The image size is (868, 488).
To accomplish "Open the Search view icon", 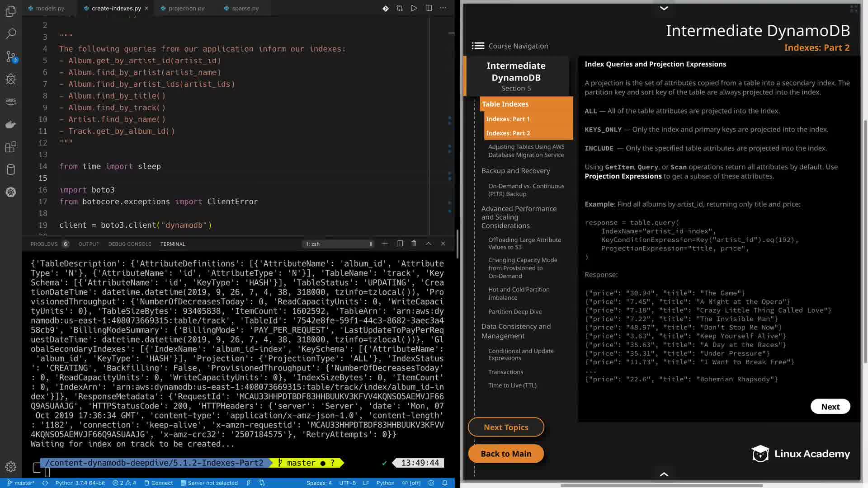I will 11,33.
